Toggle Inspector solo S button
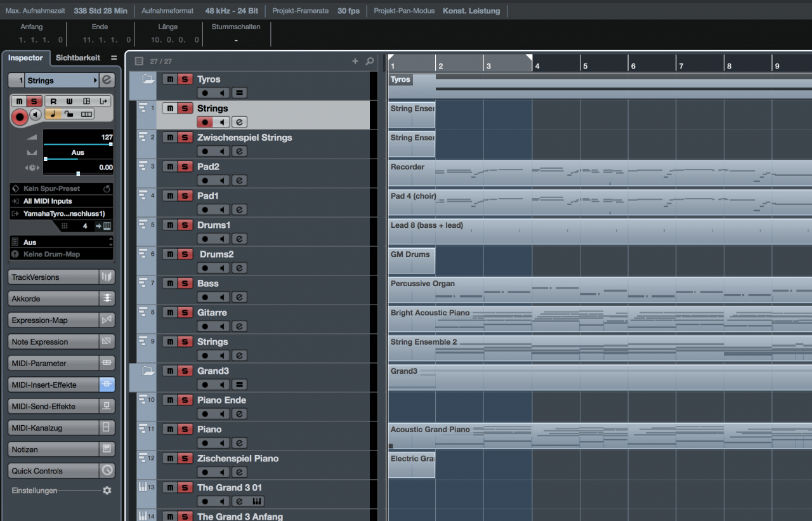Image resolution: width=812 pixels, height=521 pixels. click(x=35, y=102)
